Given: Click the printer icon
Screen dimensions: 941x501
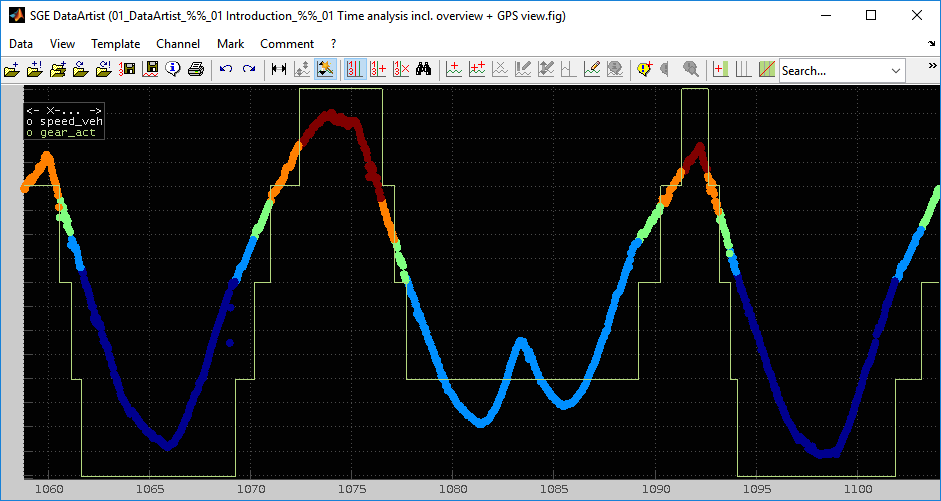Looking at the screenshot, I should tap(196, 69).
